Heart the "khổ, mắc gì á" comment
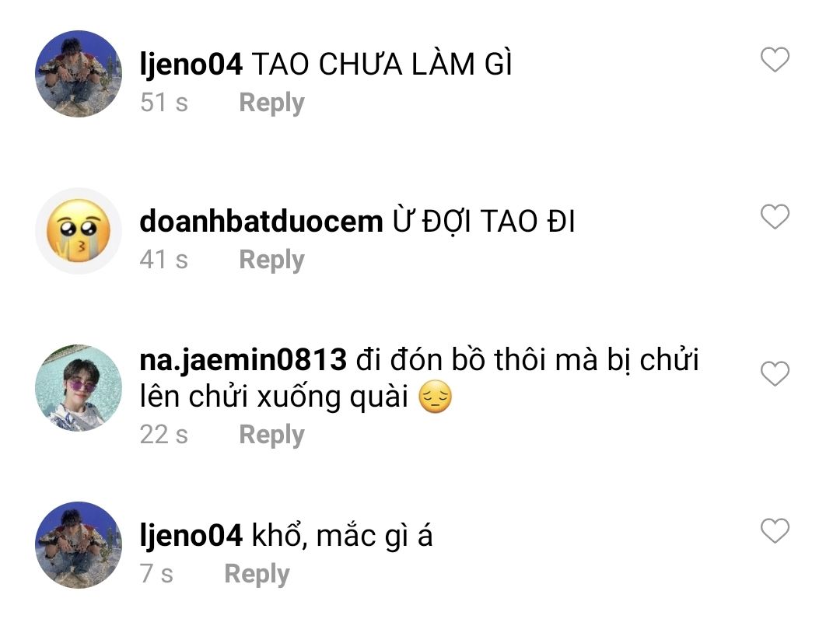 pyautogui.click(x=775, y=530)
